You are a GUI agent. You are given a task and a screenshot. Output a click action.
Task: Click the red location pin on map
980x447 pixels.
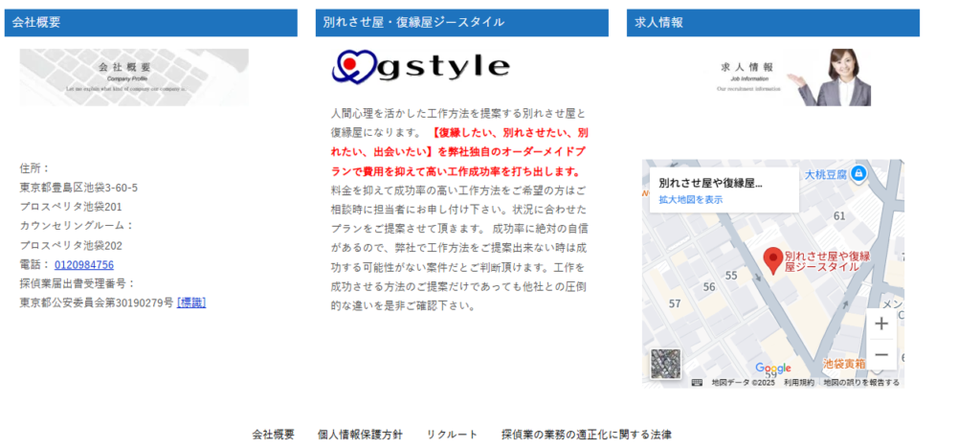(773, 260)
